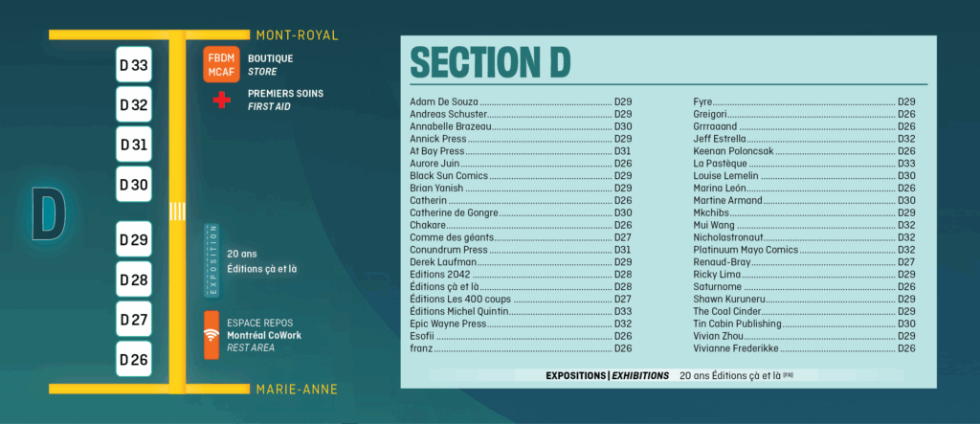Click the red first aid cross icon
The height and width of the screenshot is (424, 980).
tap(222, 100)
